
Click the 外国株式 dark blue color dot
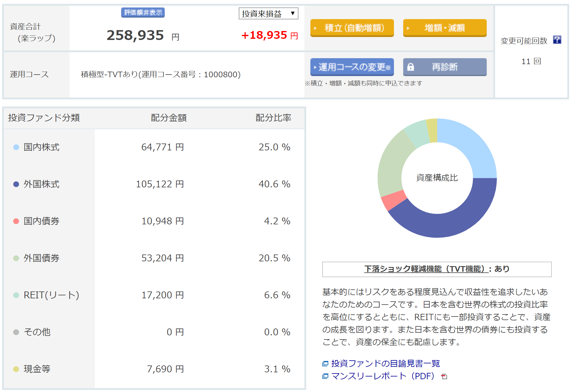pos(16,184)
